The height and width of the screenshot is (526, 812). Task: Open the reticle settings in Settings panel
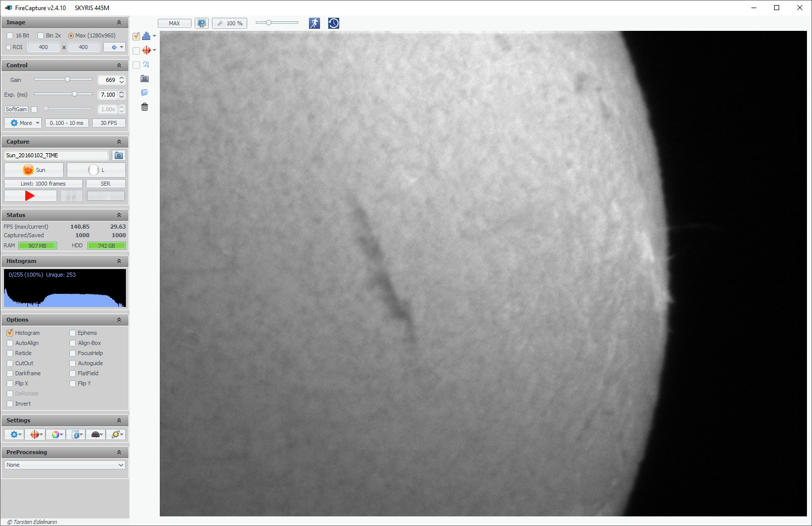click(35, 434)
